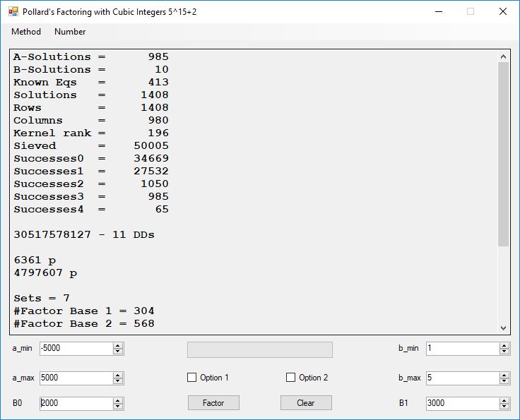Image resolution: width=520 pixels, height=420 pixels.
Task: Increase b_min with the up spinner arrow
Action: (x=504, y=345)
